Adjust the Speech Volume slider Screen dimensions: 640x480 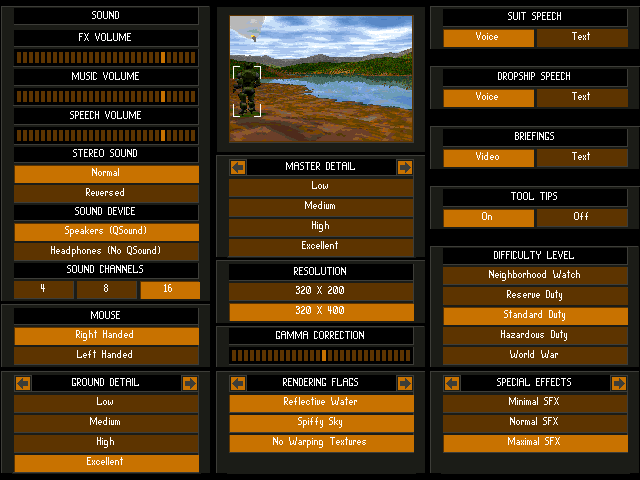point(106,136)
